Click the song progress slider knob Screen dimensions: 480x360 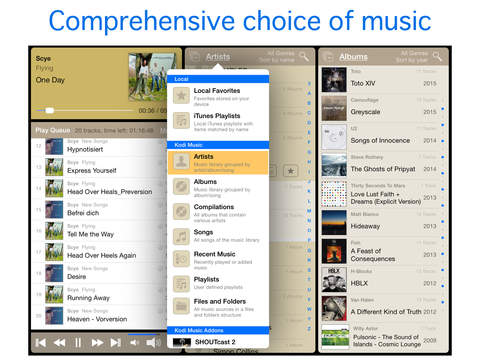(49, 110)
